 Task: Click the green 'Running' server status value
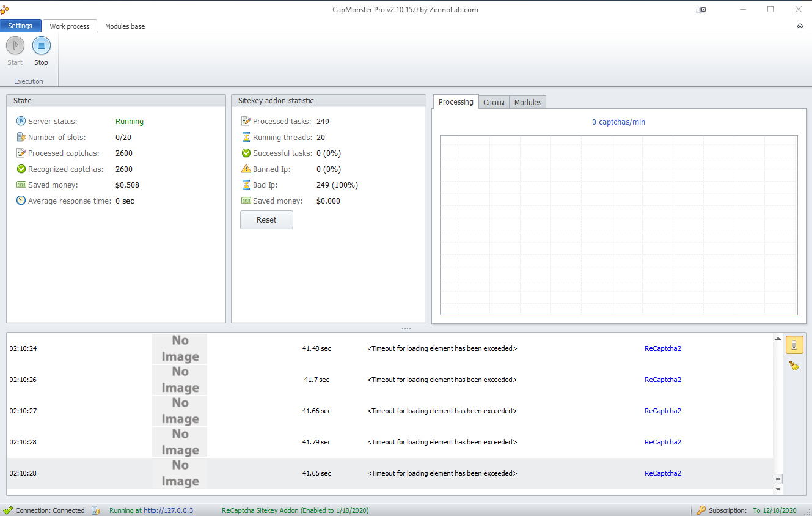pos(130,122)
